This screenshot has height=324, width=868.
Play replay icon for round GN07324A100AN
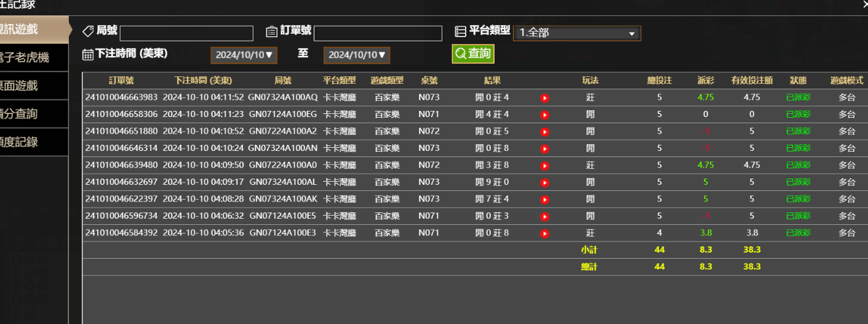(x=544, y=148)
